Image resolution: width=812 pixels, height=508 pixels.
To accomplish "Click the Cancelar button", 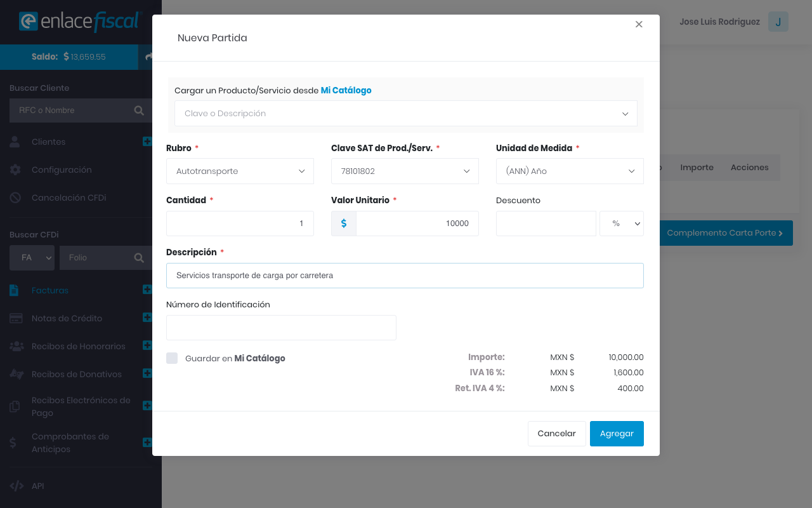I will 556,434.
